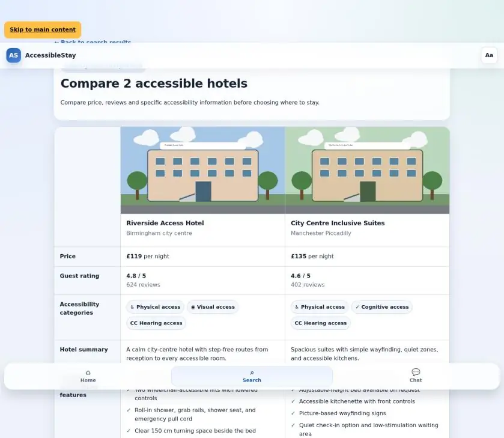Click the 624 reviews text
Screen dimensions: 504x438
(x=143, y=285)
